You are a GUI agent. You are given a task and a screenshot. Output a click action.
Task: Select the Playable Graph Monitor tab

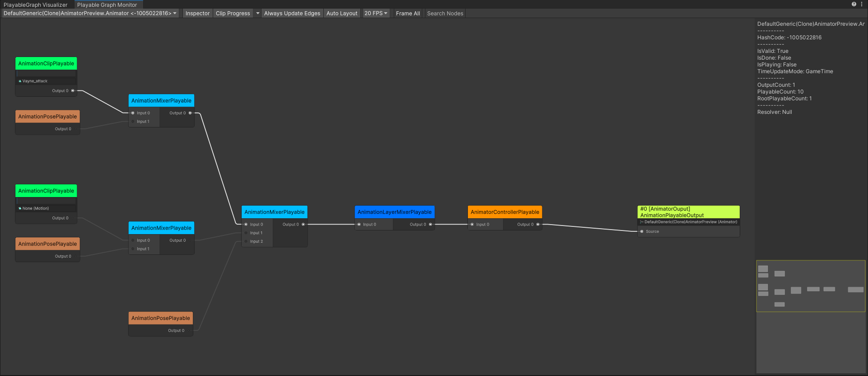(x=107, y=5)
